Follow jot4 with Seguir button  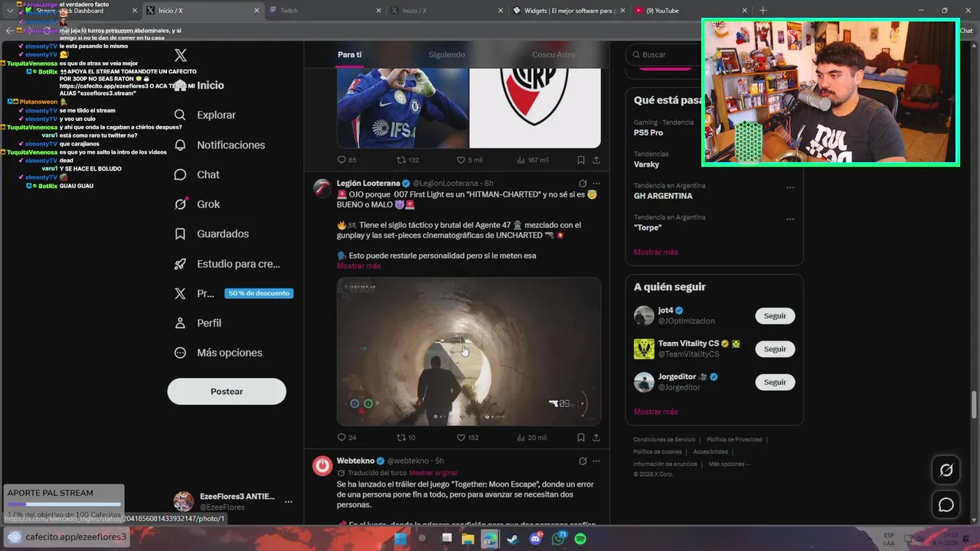pos(775,316)
